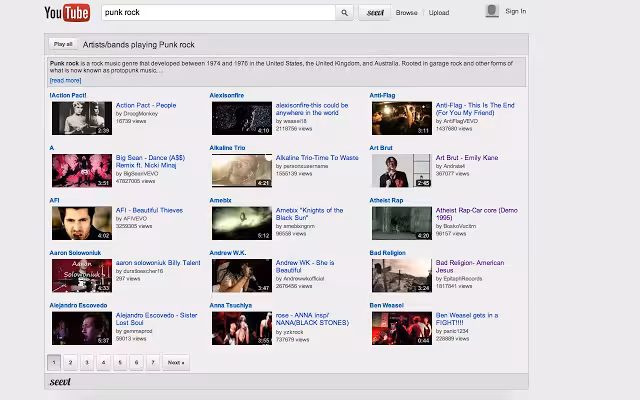Viewport: 640px width, 400px height.
Task: Click the YouTube logo
Action: pyautogui.click(x=67, y=13)
